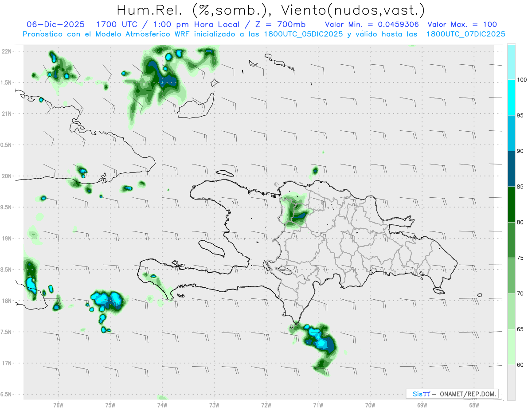Click the 17N latitude axis label

[7, 363]
